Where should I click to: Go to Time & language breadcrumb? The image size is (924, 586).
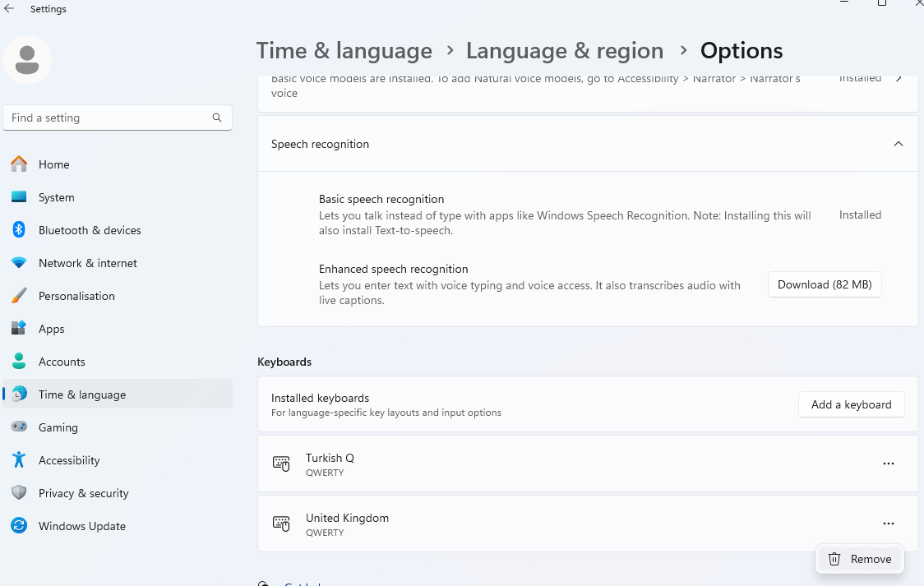click(344, 51)
